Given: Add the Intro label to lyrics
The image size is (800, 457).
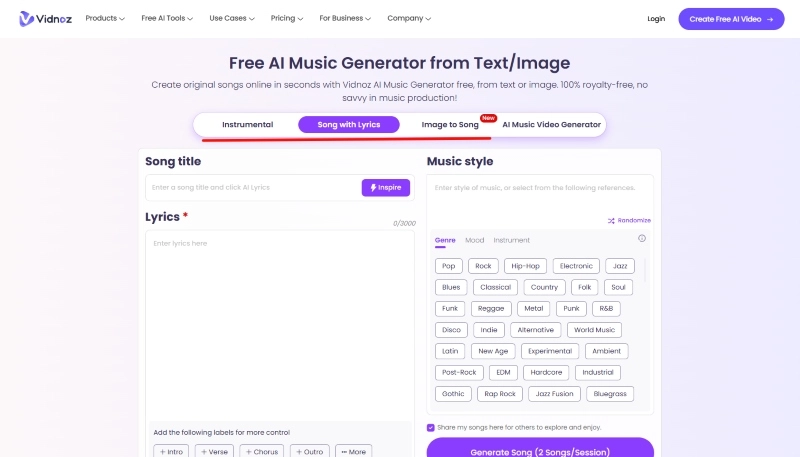Looking at the screenshot, I should (171, 451).
